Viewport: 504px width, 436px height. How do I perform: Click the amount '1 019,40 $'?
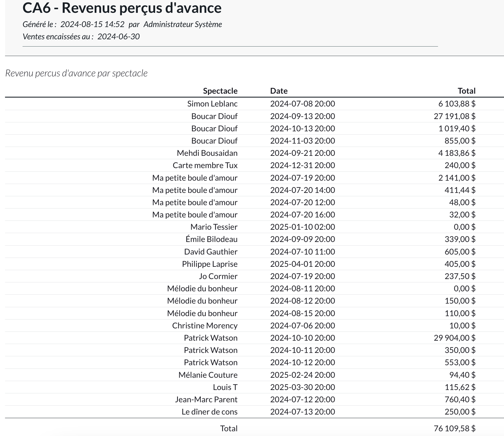pyautogui.click(x=457, y=129)
